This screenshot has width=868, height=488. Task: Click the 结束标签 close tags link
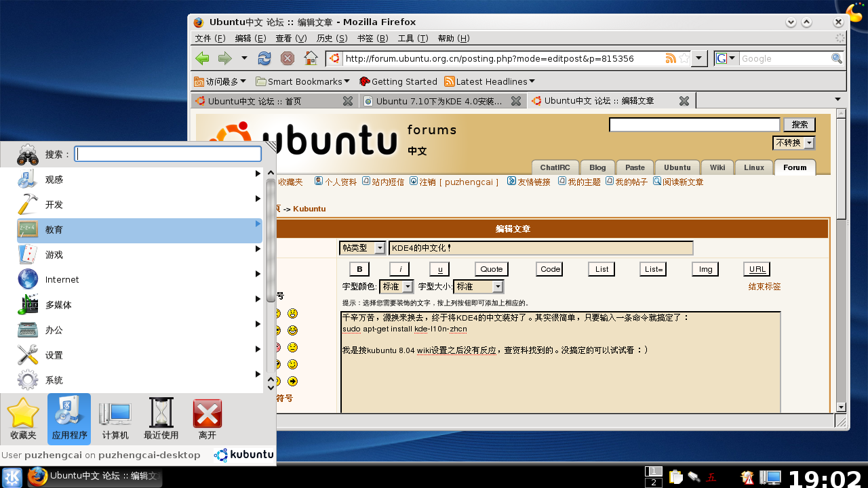tap(764, 287)
